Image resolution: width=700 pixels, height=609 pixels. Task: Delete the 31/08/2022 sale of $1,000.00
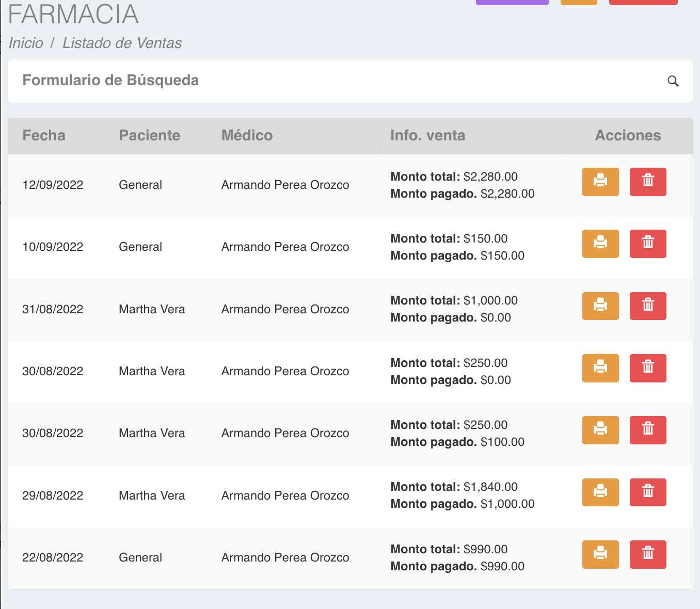[647, 306]
